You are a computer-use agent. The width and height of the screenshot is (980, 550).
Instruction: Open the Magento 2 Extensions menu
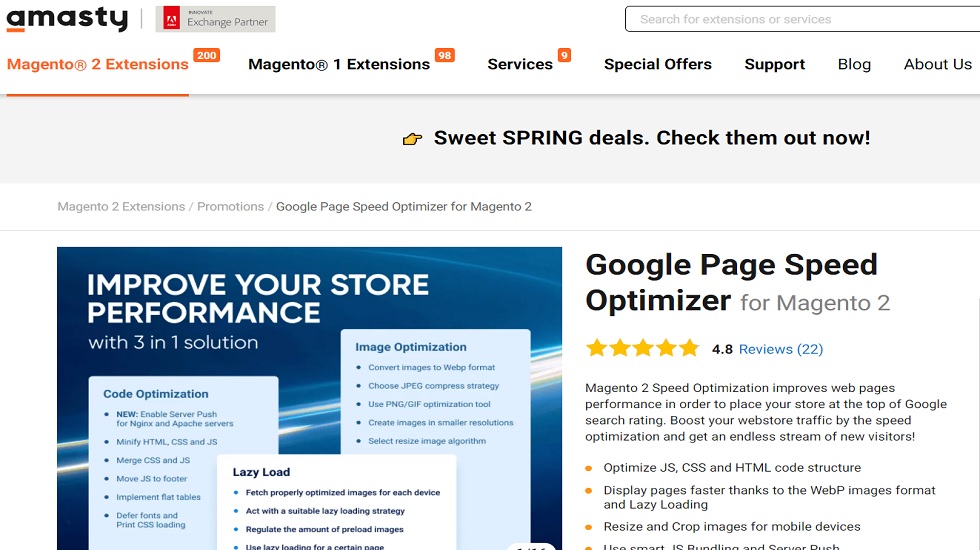click(98, 64)
